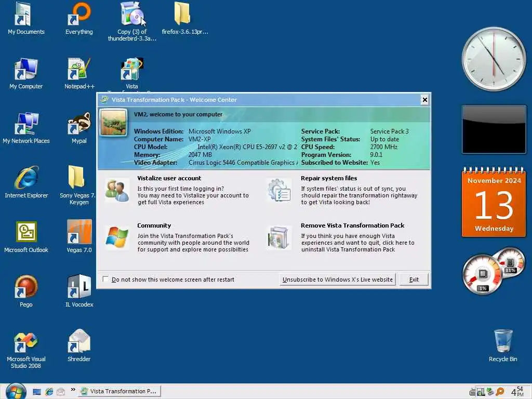Image resolution: width=532 pixels, height=399 pixels.
Task: Select the Everything desktop shortcut
Action: click(x=79, y=19)
